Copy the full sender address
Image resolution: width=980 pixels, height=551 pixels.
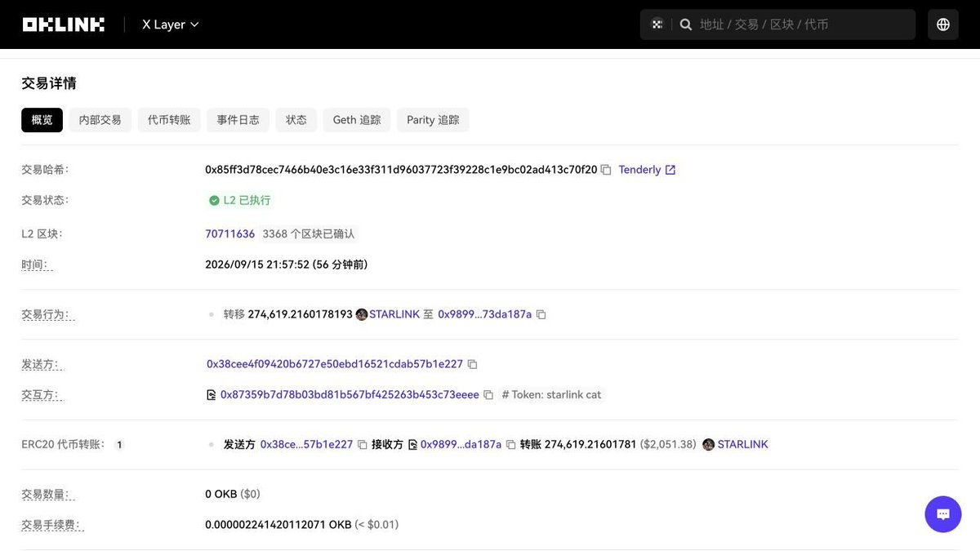[x=472, y=364]
